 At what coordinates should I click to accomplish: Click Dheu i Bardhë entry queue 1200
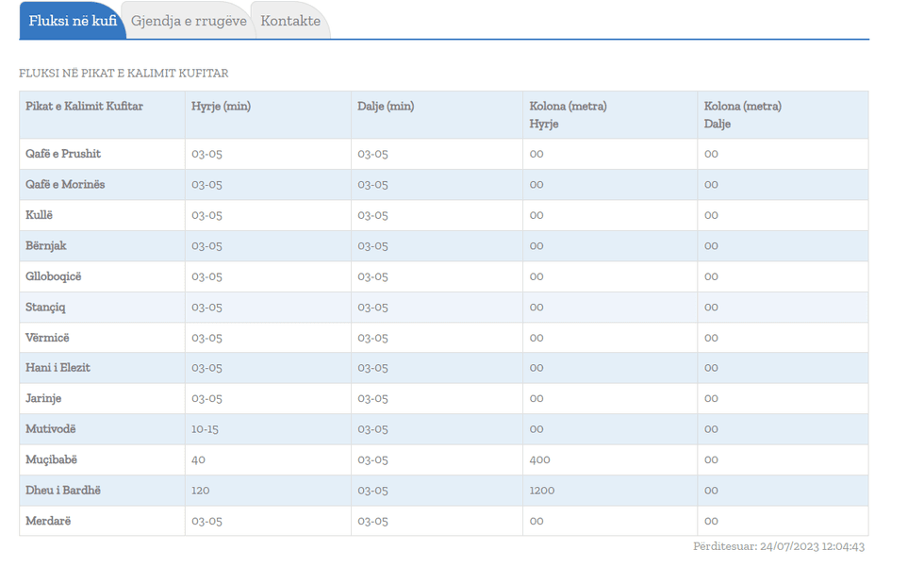tap(543, 491)
